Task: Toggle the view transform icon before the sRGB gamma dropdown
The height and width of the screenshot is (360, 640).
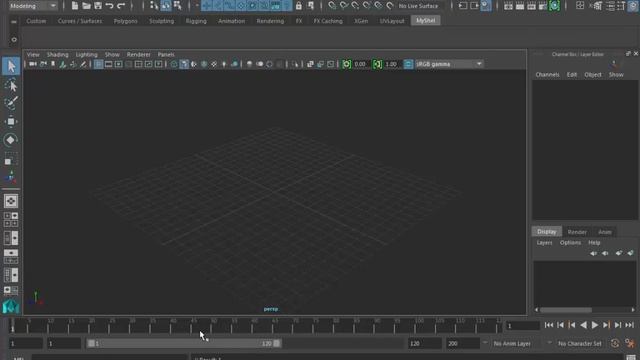Action: click(408, 64)
